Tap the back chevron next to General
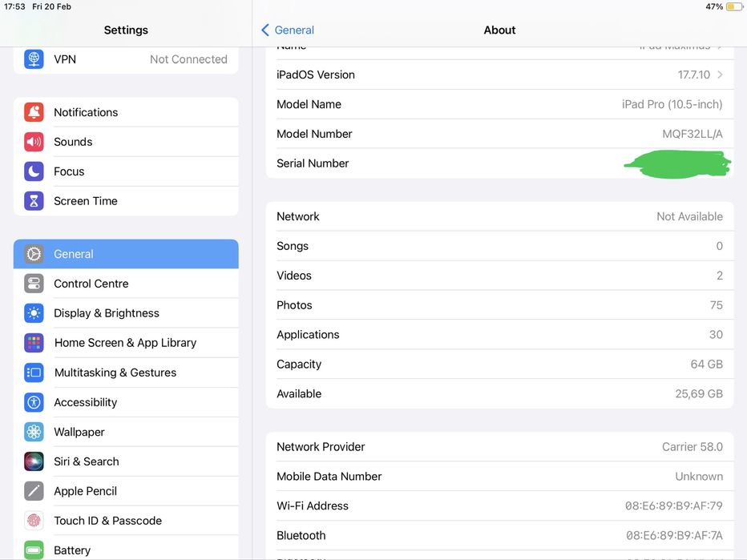Image resolution: width=747 pixels, height=560 pixels. (265, 30)
